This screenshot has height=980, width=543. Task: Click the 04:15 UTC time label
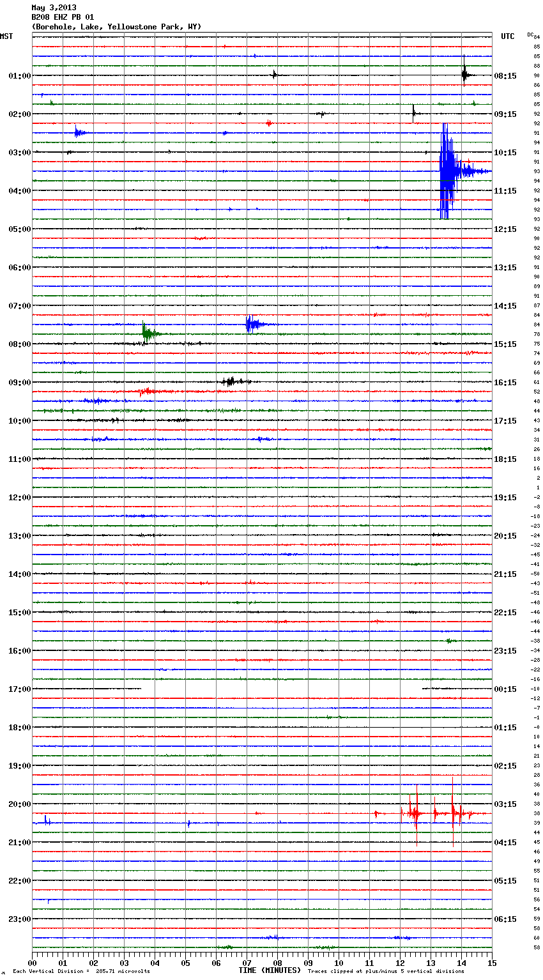click(505, 842)
